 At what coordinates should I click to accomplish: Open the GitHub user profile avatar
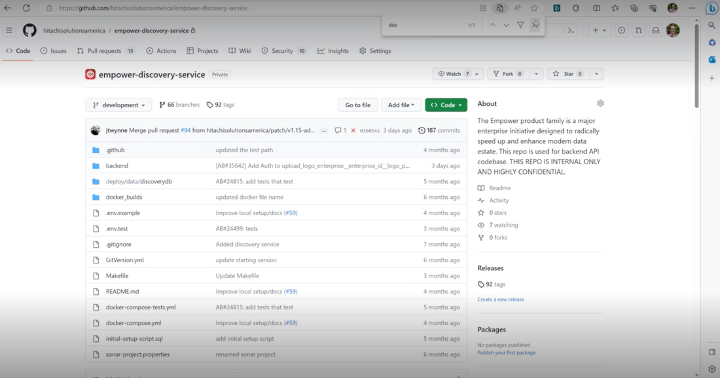(673, 30)
